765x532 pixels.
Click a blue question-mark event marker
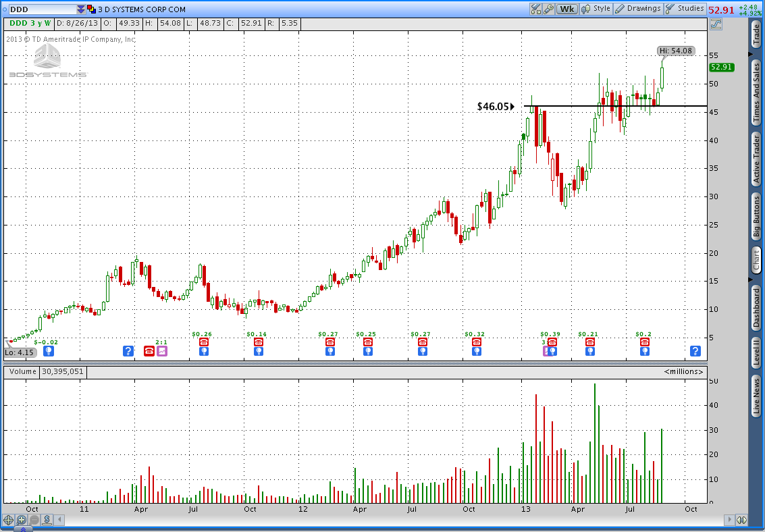tap(695, 351)
